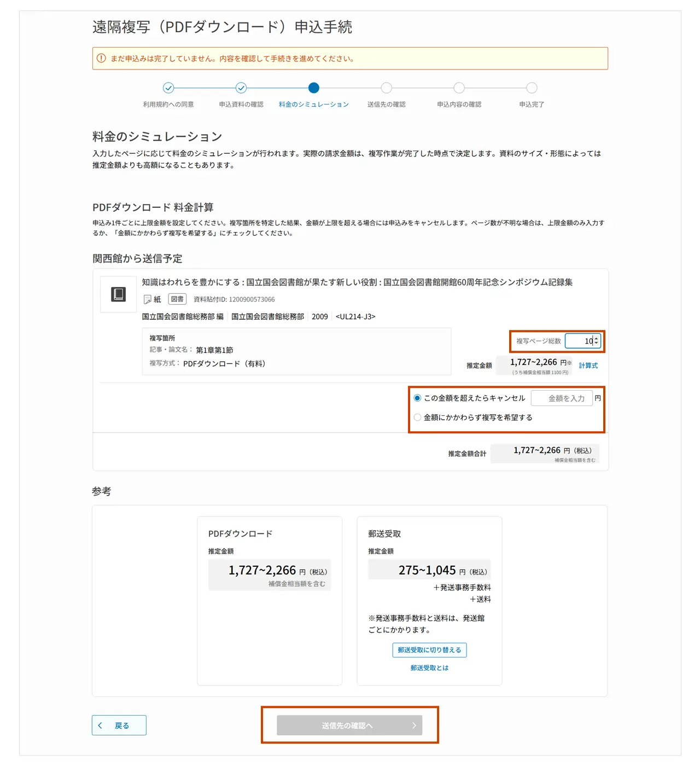Click the call number <UL214-J3>
The height and width of the screenshot is (766, 700).
(x=355, y=317)
